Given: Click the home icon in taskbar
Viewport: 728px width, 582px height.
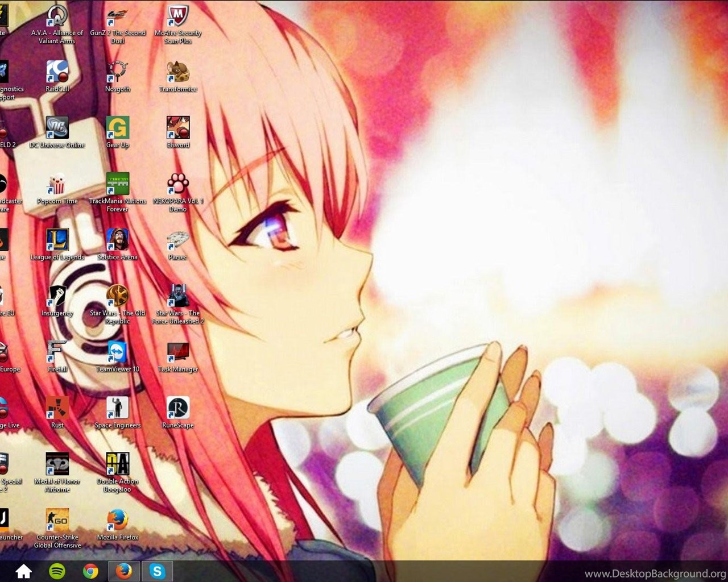Looking at the screenshot, I should 23,571.
